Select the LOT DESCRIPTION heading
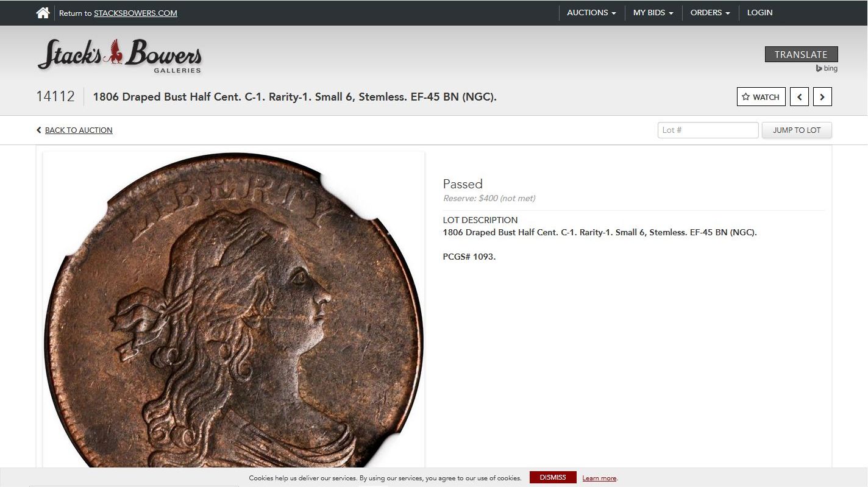868x487 pixels. pos(480,220)
